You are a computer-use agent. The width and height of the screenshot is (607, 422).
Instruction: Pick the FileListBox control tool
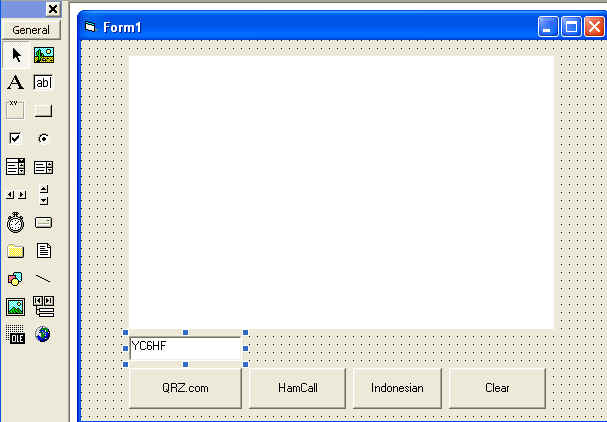43,250
